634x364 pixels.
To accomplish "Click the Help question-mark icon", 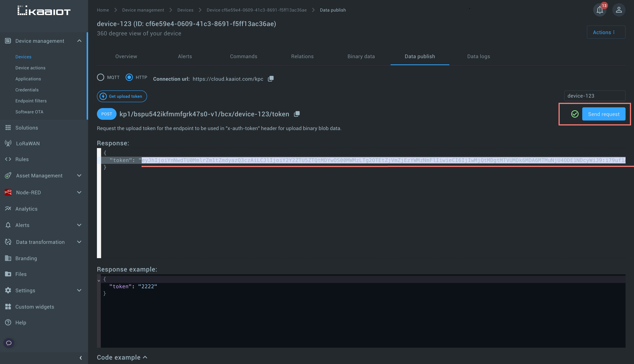I will click(8, 323).
